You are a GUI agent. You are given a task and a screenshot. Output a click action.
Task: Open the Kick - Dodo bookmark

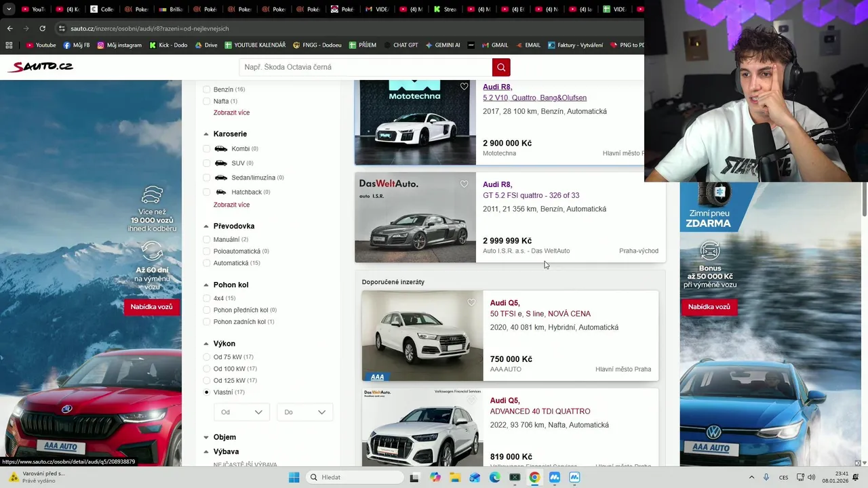pyautogui.click(x=167, y=45)
